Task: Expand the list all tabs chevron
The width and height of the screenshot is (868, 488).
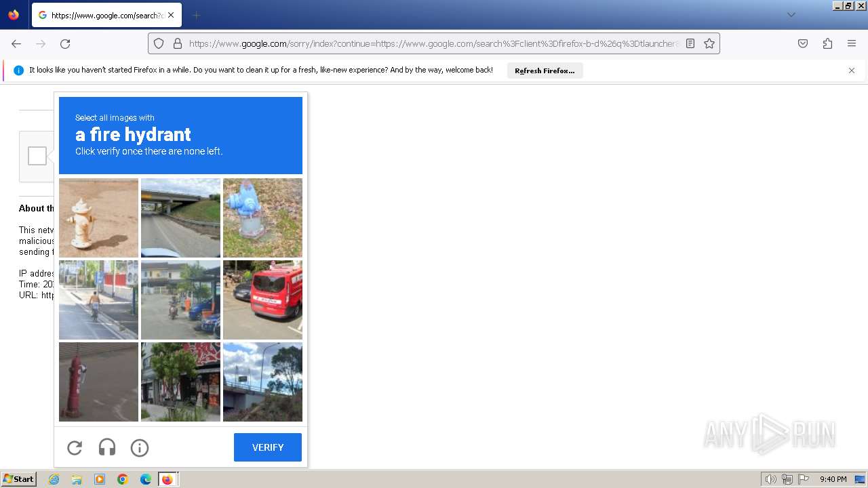Action: [x=791, y=15]
